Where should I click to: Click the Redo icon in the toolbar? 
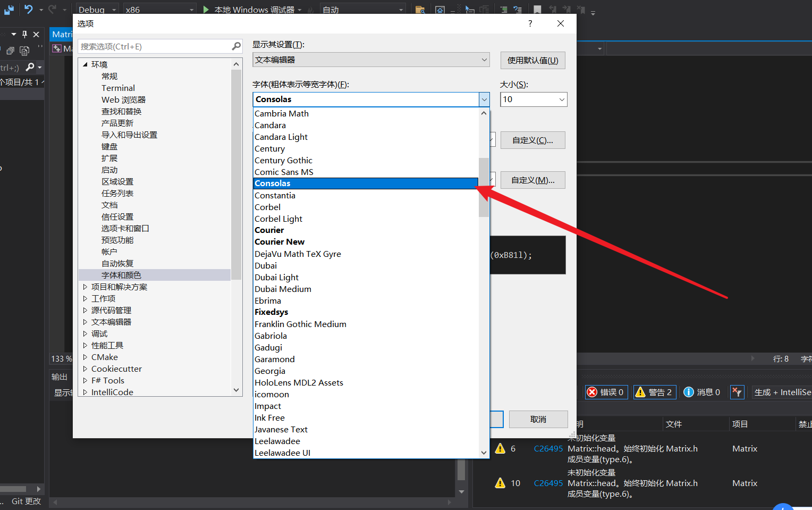coord(52,9)
